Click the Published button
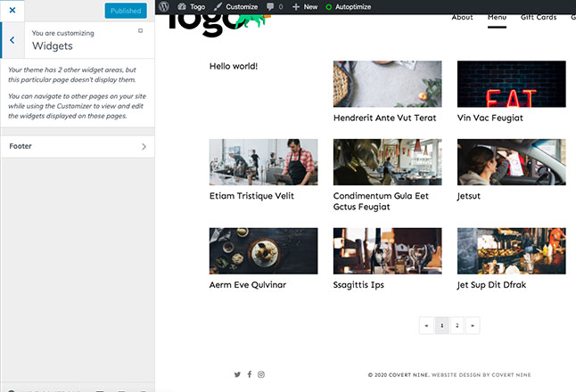Viewport: 576px width, 392px height. coord(126,11)
